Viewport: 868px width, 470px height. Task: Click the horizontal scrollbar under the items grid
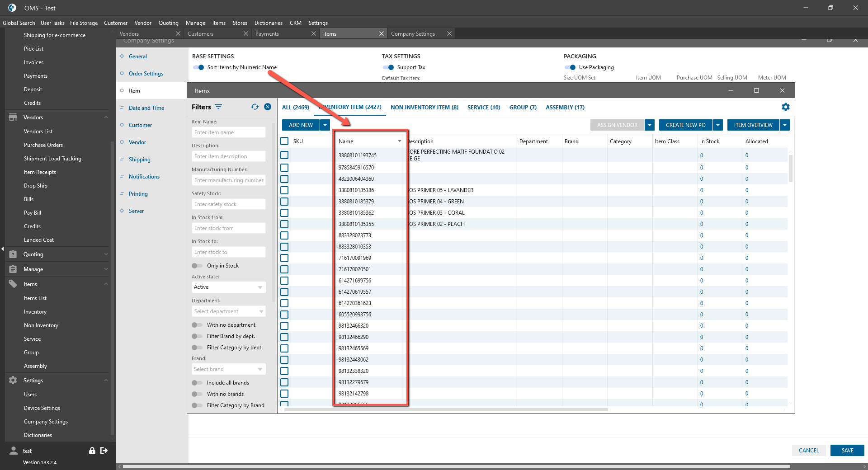click(x=445, y=410)
